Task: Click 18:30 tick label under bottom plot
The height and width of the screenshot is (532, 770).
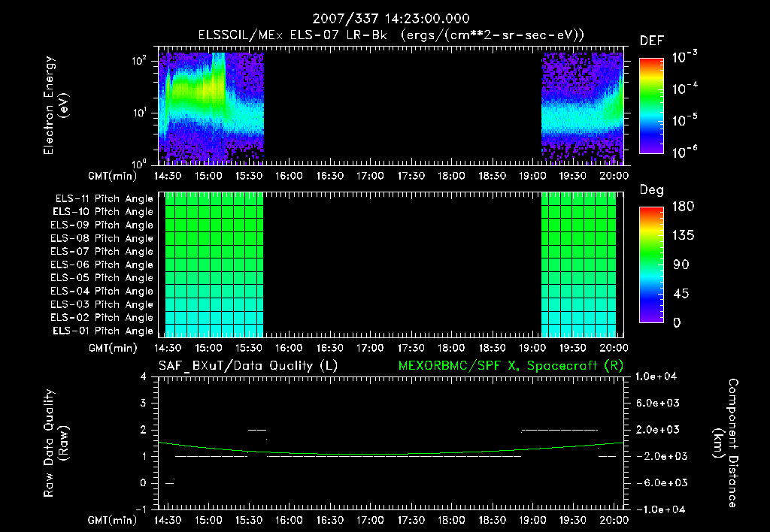Action: click(x=492, y=520)
